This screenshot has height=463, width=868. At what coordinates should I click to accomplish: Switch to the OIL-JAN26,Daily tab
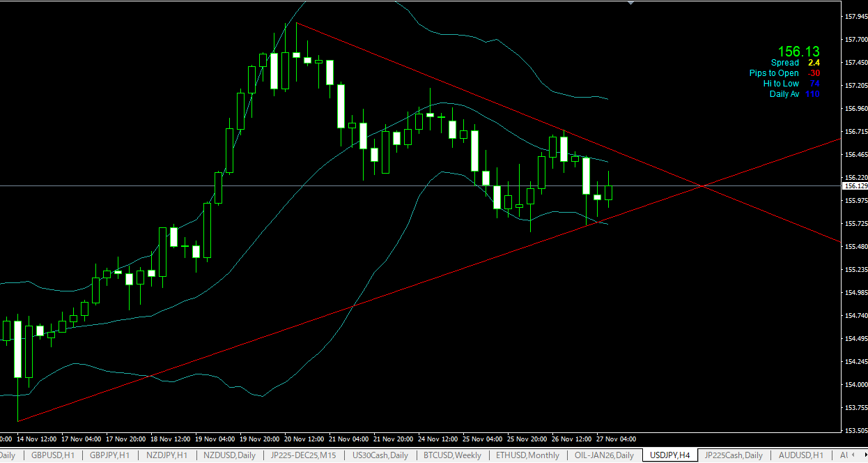[604, 455]
